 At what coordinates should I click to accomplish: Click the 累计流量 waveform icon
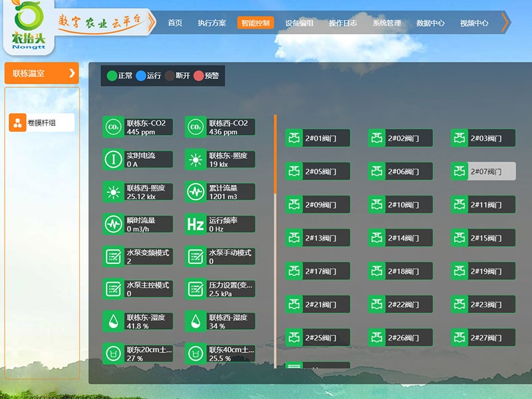coord(196,192)
